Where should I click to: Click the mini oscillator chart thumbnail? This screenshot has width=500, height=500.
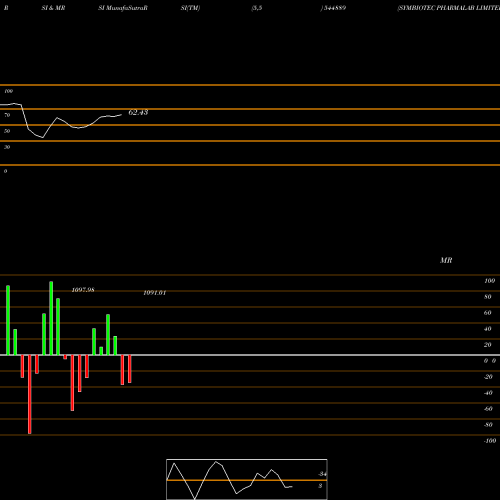click(247, 479)
